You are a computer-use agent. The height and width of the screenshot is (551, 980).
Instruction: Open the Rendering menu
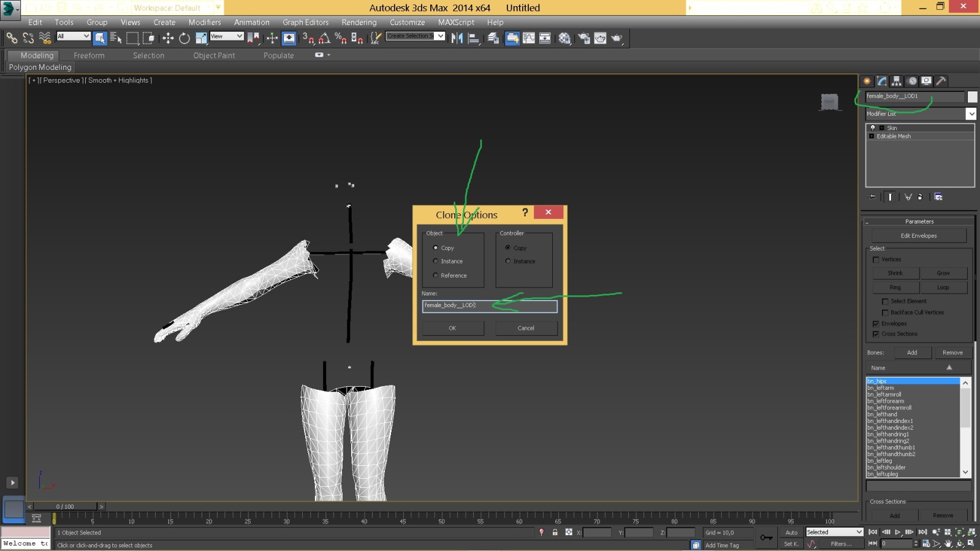[359, 23]
